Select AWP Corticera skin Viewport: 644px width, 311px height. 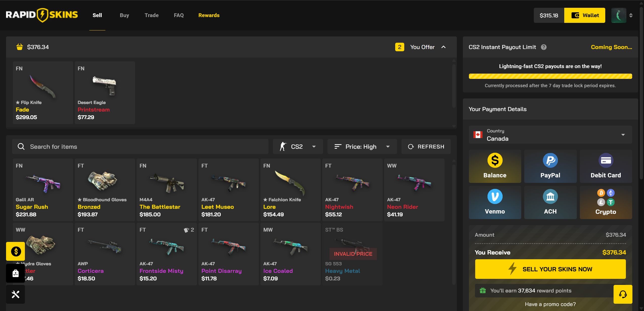105,254
